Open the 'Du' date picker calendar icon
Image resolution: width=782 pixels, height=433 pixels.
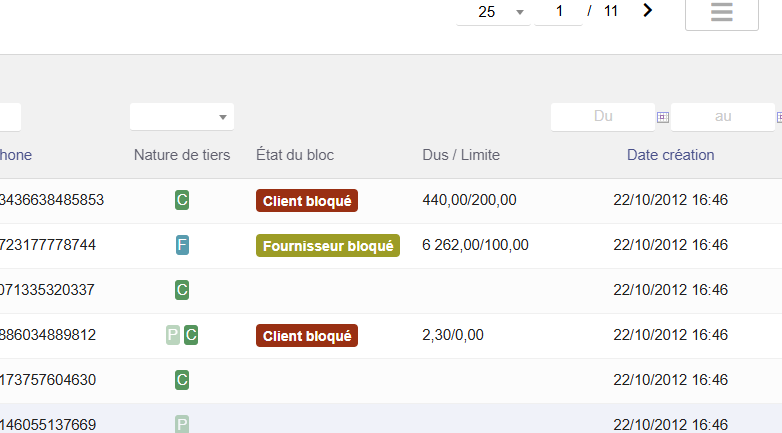pyautogui.click(x=661, y=117)
